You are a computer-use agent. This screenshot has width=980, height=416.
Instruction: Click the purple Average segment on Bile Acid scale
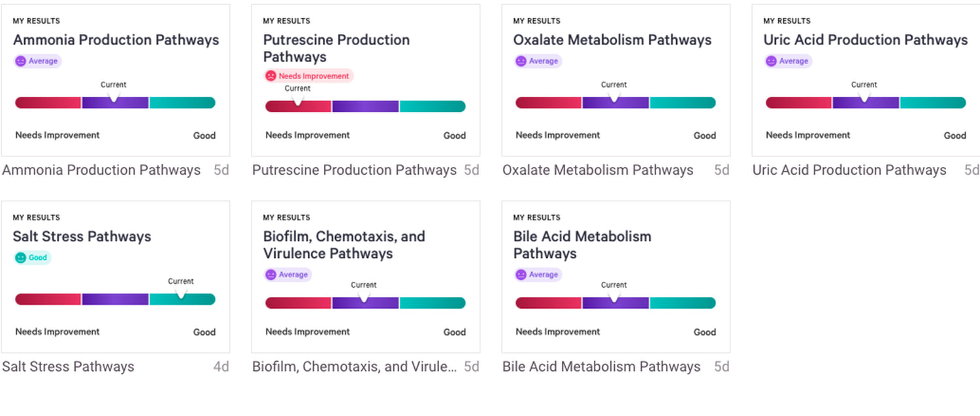tap(615, 303)
